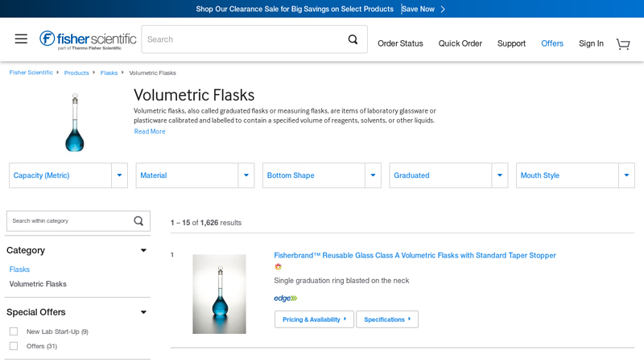Open the hamburger navigation menu
Image resolution: width=644 pixels, height=362 pixels.
click(21, 39)
